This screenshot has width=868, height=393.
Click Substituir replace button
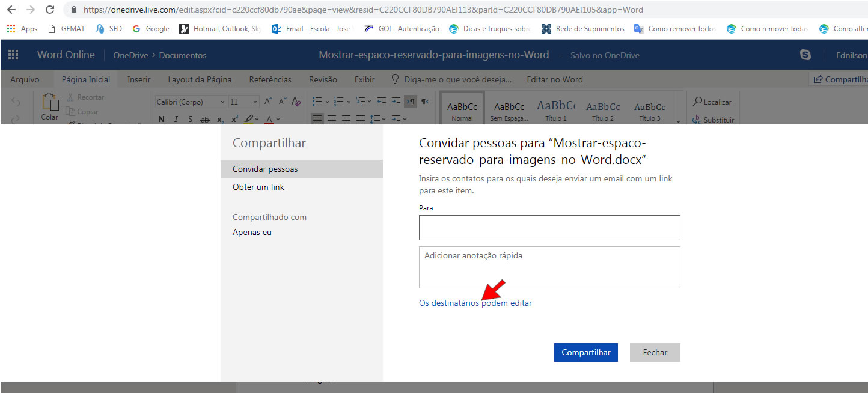point(714,120)
